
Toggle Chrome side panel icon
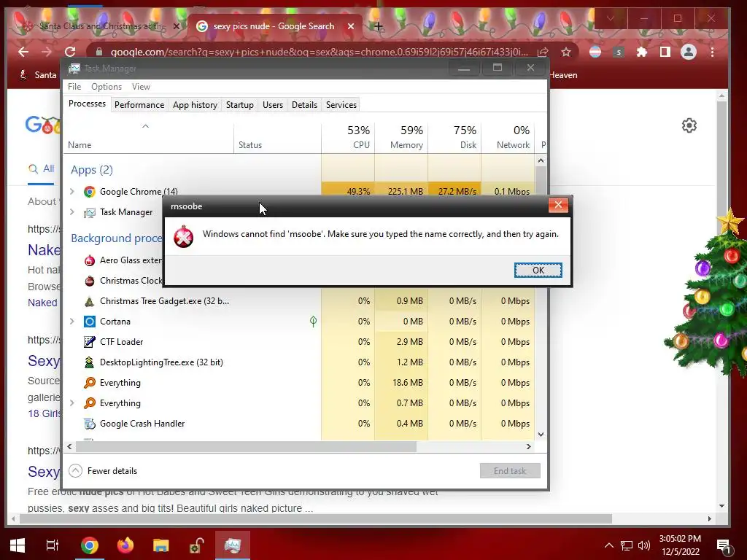tap(665, 52)
